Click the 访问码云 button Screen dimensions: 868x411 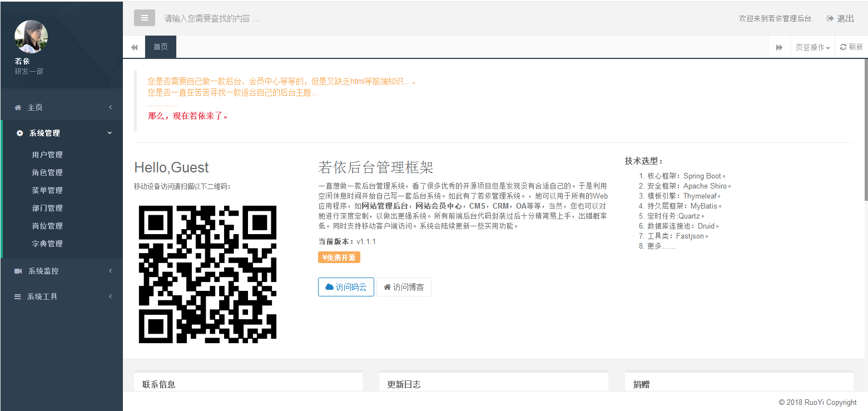coord(346,287)
